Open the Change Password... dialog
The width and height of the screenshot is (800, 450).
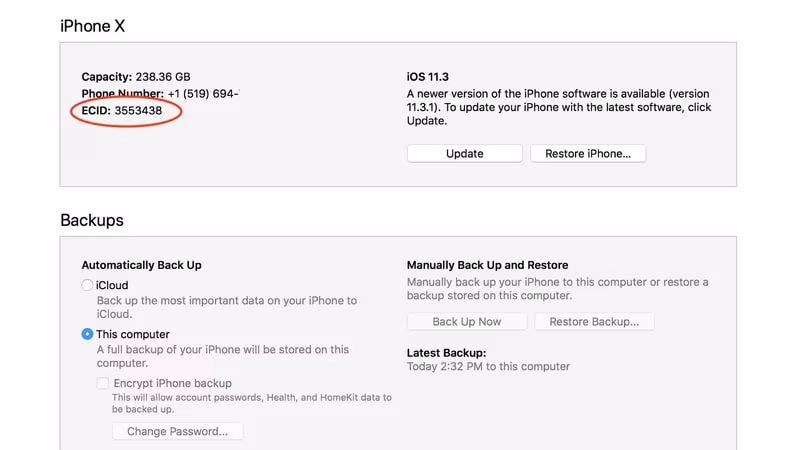pyautogui.click(x=178, y=432)
